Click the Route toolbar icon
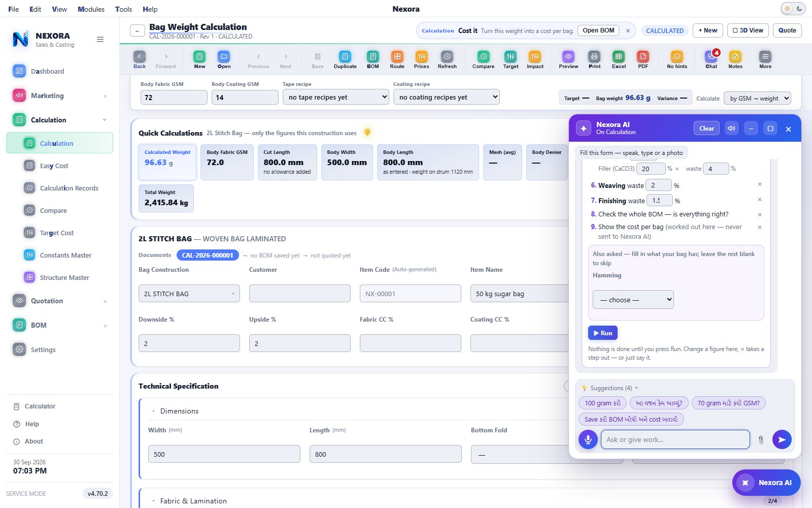Viewport: 812px width, 508px height. click(x=397, y=59)
